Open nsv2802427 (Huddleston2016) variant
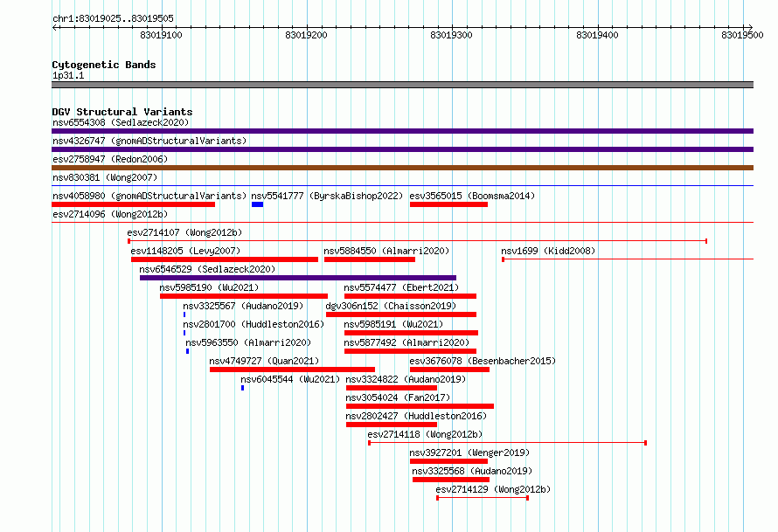 click(x=416, y=416)
